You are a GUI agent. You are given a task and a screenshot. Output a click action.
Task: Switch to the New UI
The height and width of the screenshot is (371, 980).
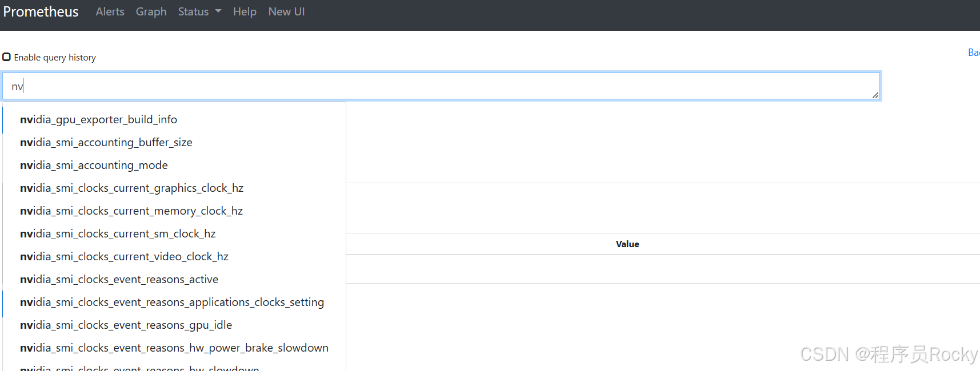pos(286,11)
